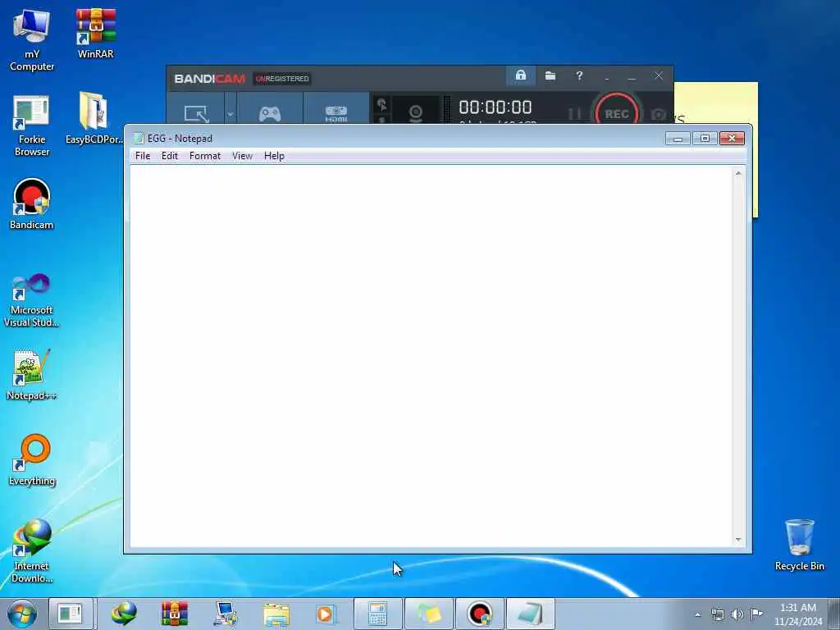Open the computer-with-shield icon on taskbar
The image size is (840, 630).
click(x=225, y=614)
